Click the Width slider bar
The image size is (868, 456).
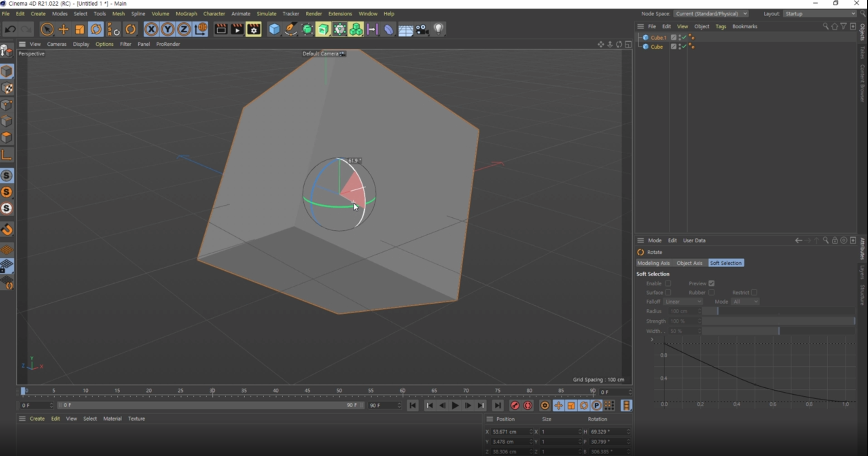pyautogui.click(x=778, y=331)
